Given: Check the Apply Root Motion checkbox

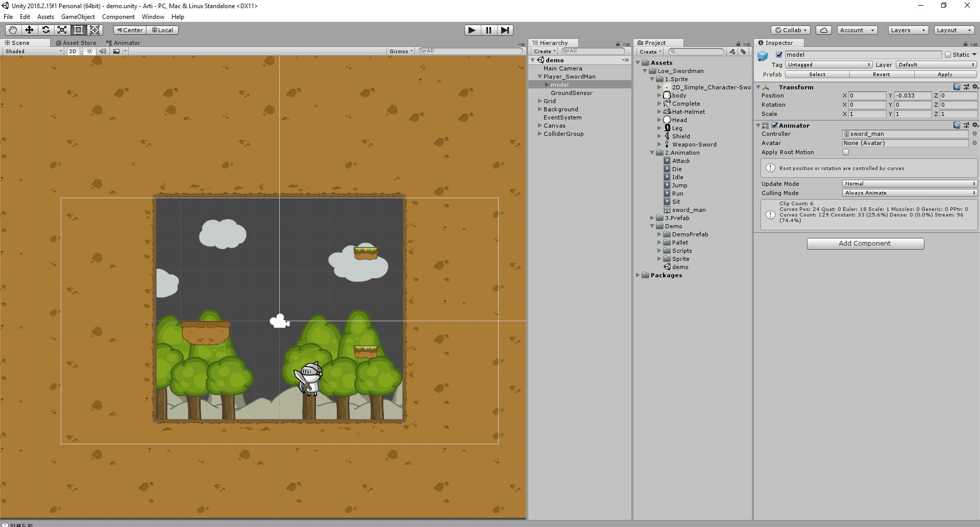Looking at the screenshot, I should [846, 152].
